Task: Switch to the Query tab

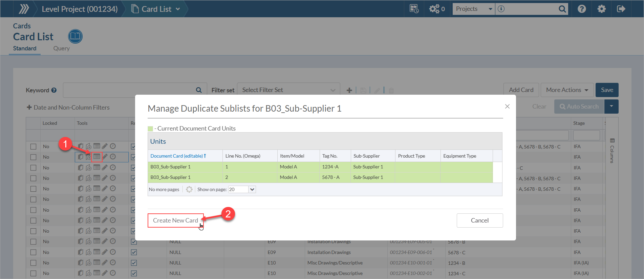Action: click(62, 48)
